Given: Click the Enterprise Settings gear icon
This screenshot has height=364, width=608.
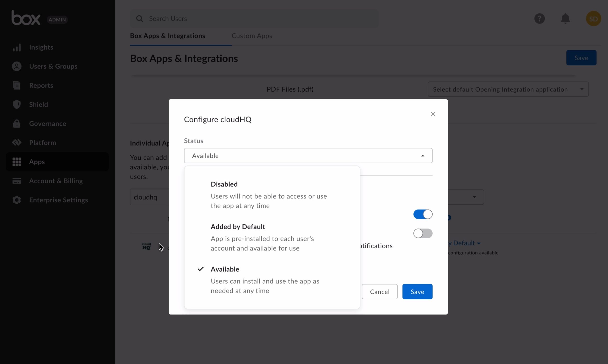Looking at the screenshot, I should [x=17, y=200].
